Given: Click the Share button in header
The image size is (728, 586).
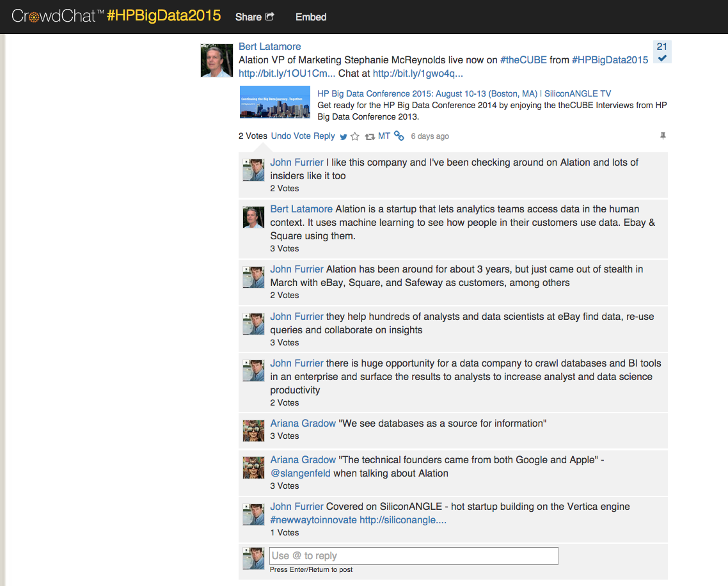Looking at the screenshot, I should point(255,17).
